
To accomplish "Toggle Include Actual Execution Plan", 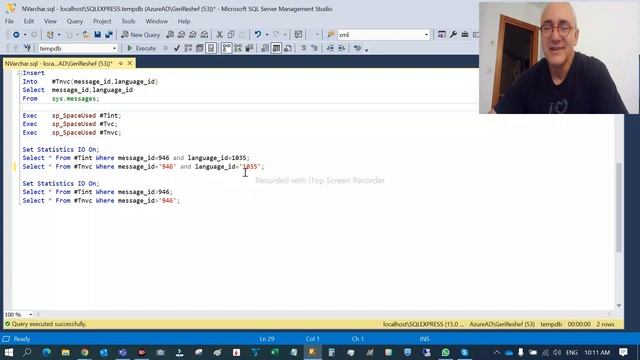I will pyautogui.click(x=227, y=48).
